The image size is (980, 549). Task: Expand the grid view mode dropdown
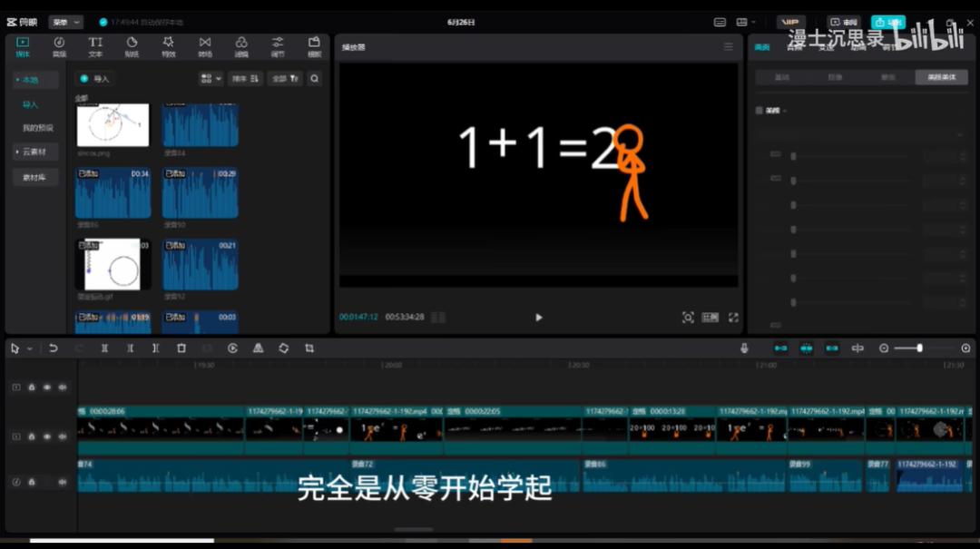(x=211, y=79)
